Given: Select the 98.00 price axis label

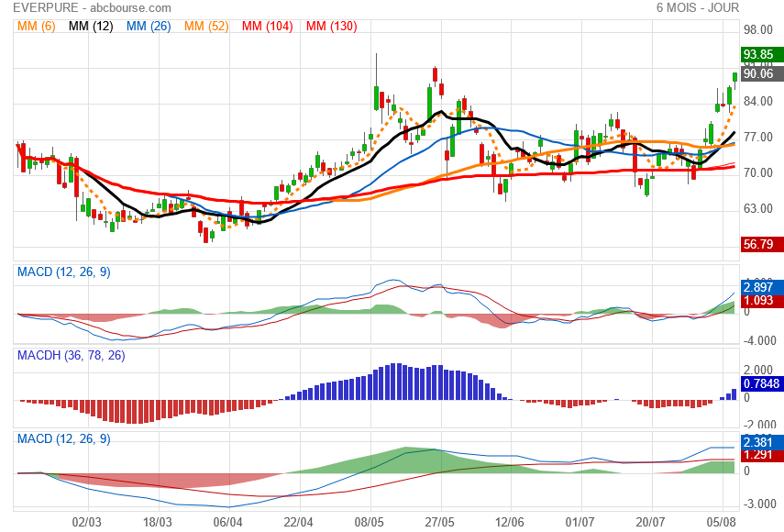Looking at the screenshot, I should click(x=758, y=30).
